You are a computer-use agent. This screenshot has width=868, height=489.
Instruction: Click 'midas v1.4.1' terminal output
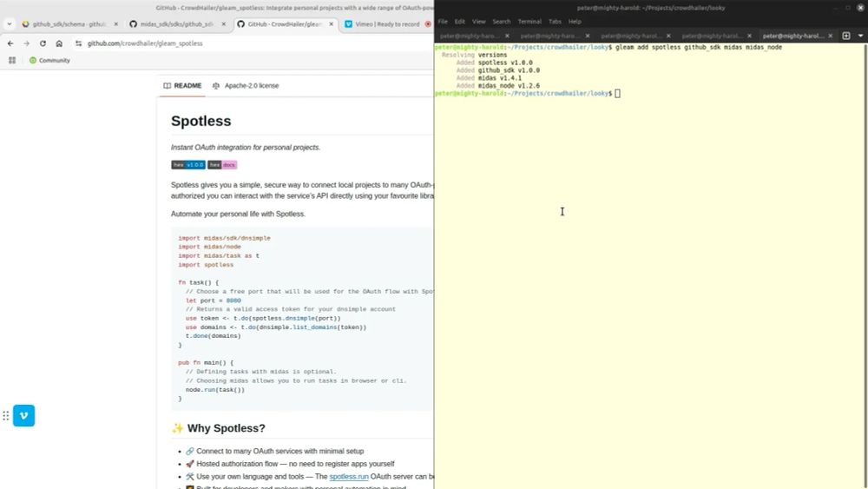click(500, 79)
